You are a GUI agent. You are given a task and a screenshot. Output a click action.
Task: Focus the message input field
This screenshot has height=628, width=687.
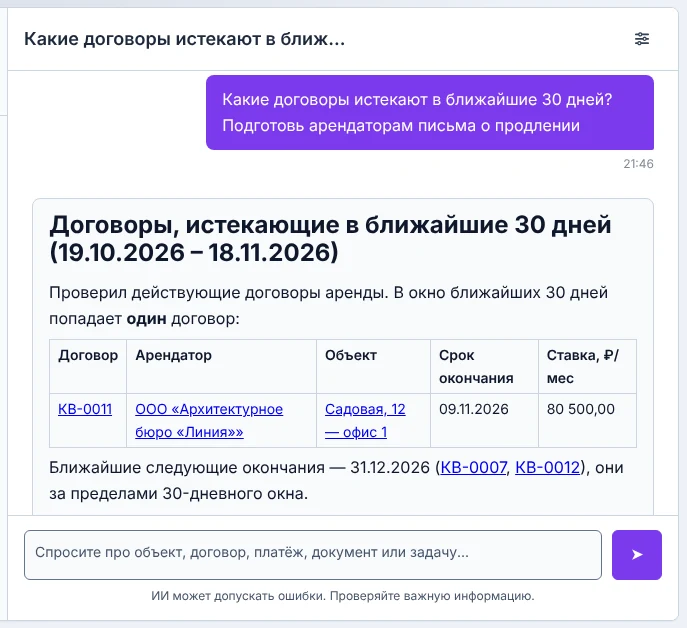click(313, 555)
